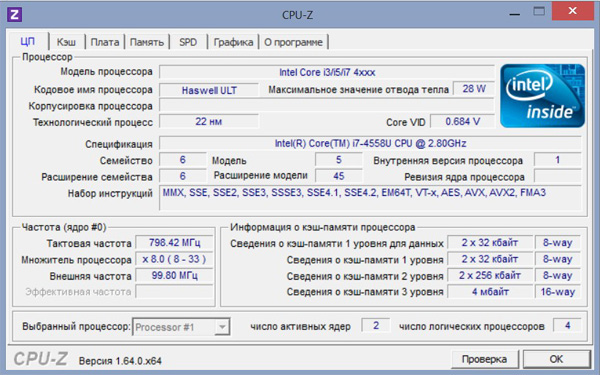The image size is (600, 375).
Task: Click the OK button
Action: pyautogui.click(x=556, y=359)
